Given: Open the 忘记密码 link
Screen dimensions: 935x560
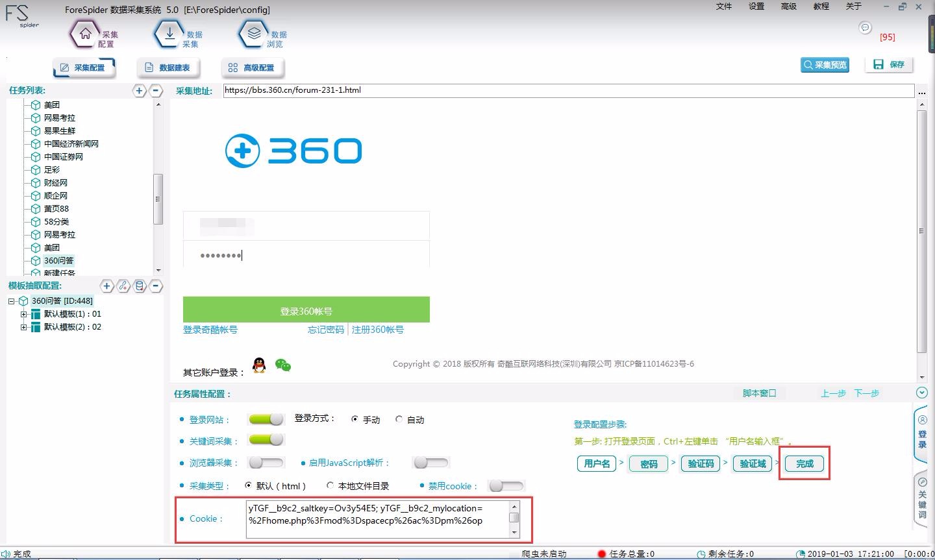Looking at the screenshot, I should click(326, 330).
